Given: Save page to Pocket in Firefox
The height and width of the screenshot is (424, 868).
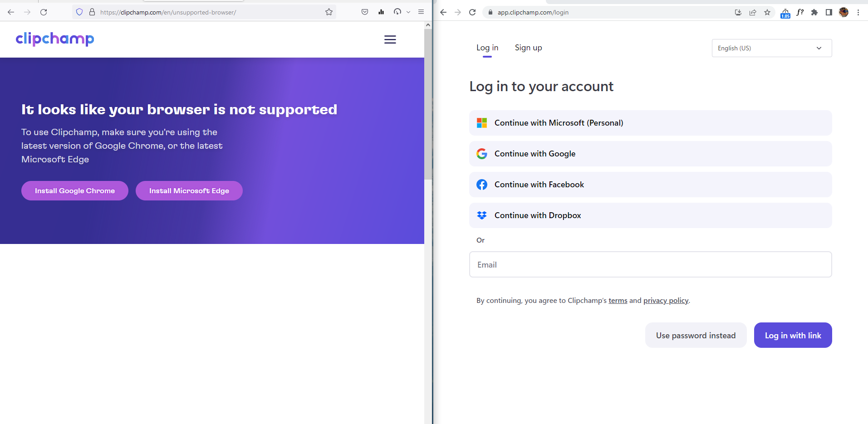Looking at the screenshot, I should coord(364,12).
